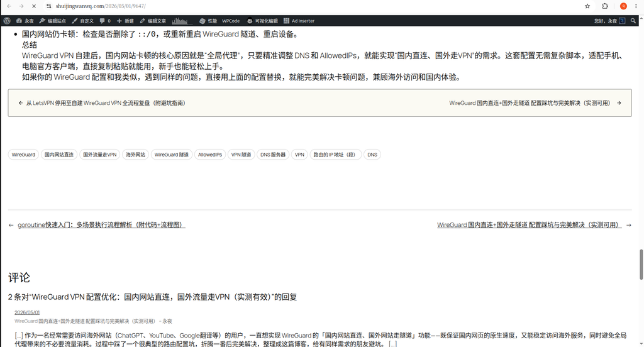
Task: Open the browser extensions menu
Action: (x=605, y=6)
